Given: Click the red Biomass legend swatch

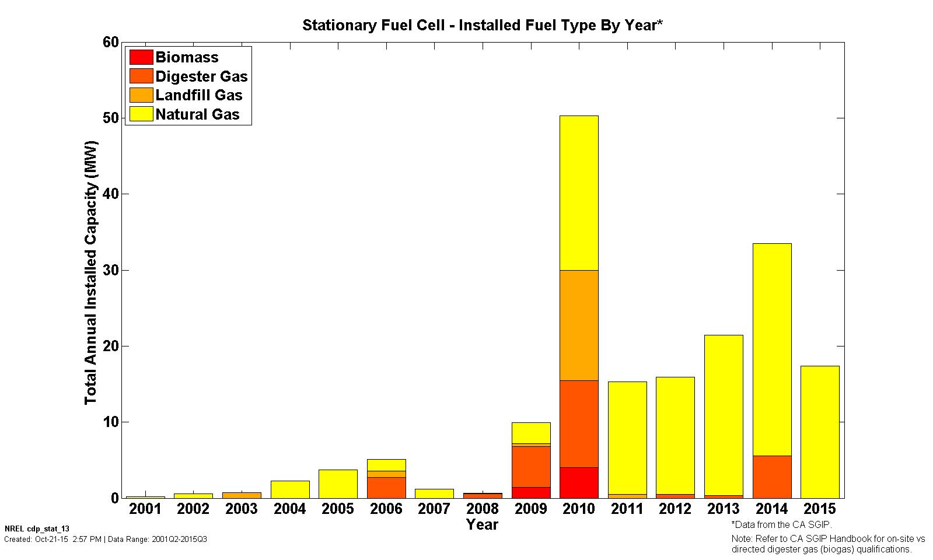Looking at the screenshot, I should point(141,57).
